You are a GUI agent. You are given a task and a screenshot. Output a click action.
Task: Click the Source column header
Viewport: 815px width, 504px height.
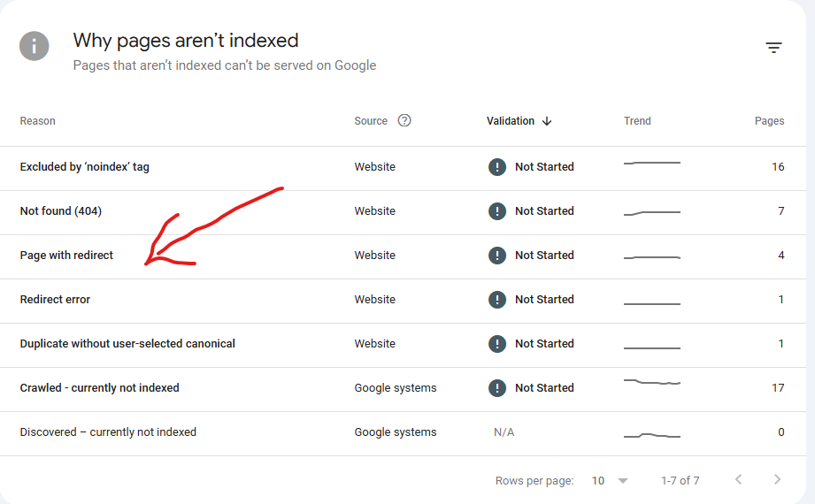pos(371,121)
